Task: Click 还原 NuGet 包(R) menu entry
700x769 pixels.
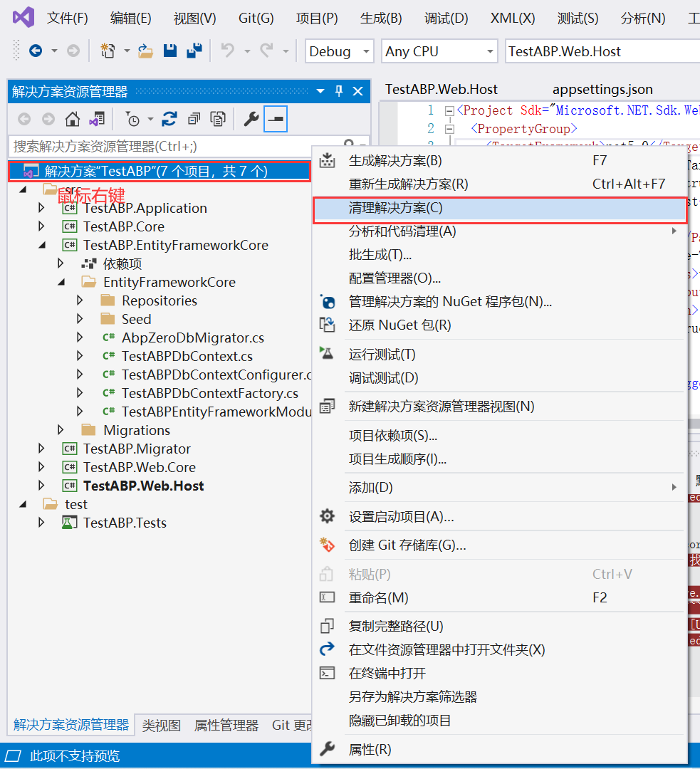Action: coord(499,325)
